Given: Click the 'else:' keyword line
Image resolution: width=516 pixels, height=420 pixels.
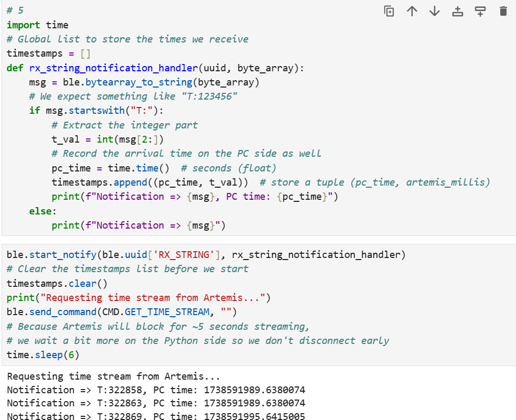Looking at the screenshot, I should point(43,211).
